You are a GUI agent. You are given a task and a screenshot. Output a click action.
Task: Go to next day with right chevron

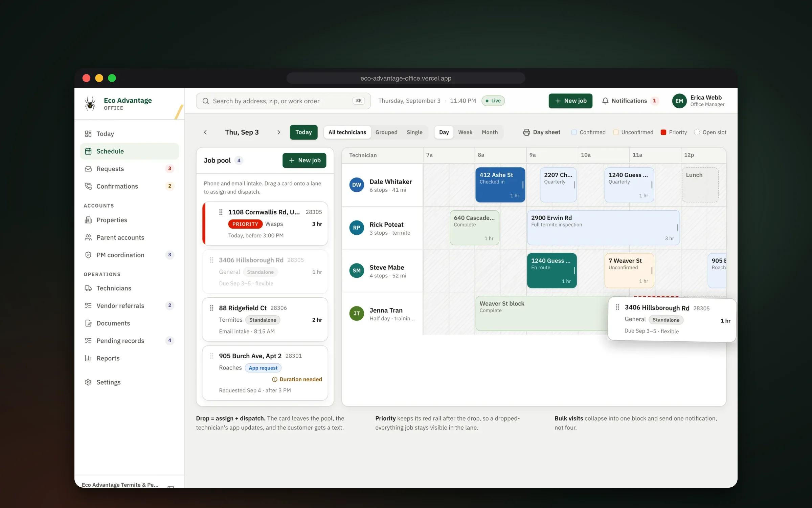[279, 132]
